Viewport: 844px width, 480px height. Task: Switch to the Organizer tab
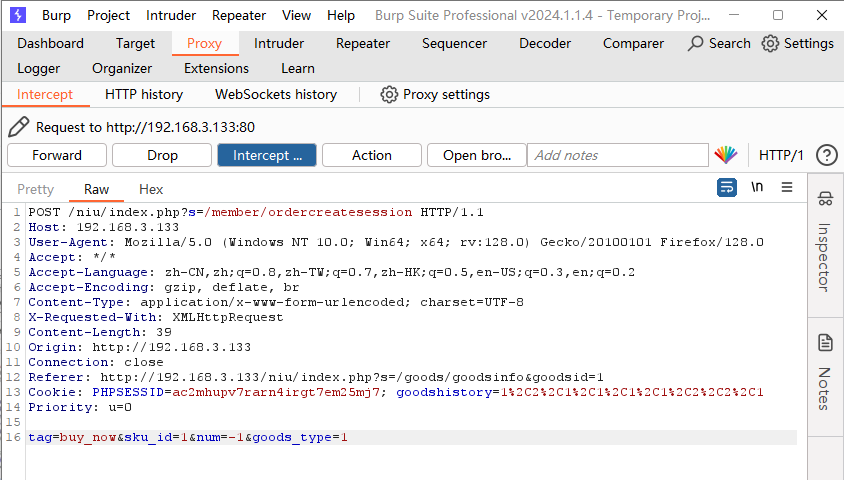[122, 68]
